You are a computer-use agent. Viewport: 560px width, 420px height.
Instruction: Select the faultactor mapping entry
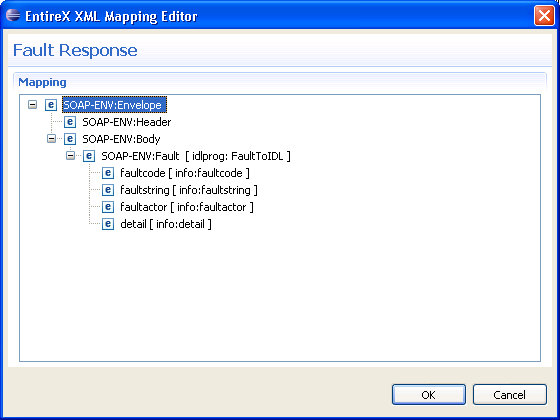pos(187,207)
